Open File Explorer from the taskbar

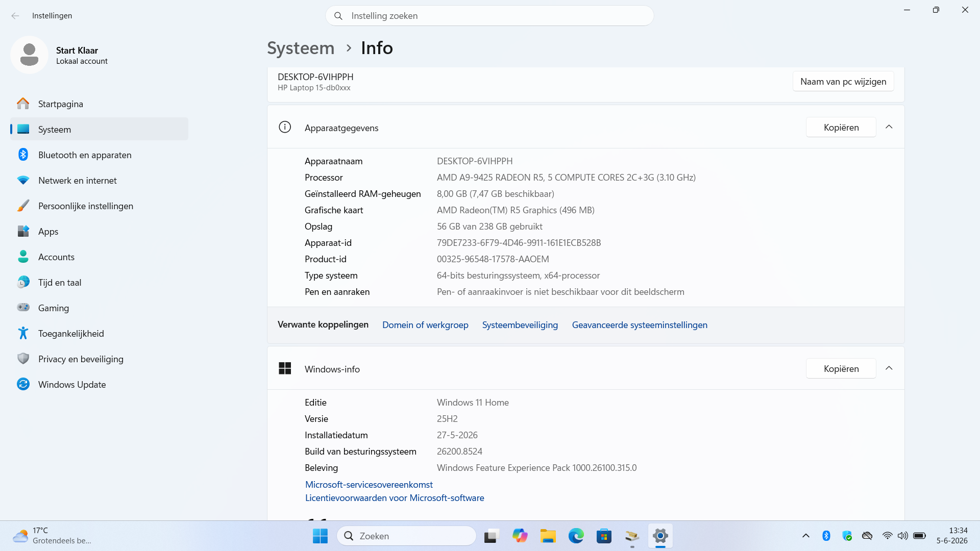click(x=548, y=536)
